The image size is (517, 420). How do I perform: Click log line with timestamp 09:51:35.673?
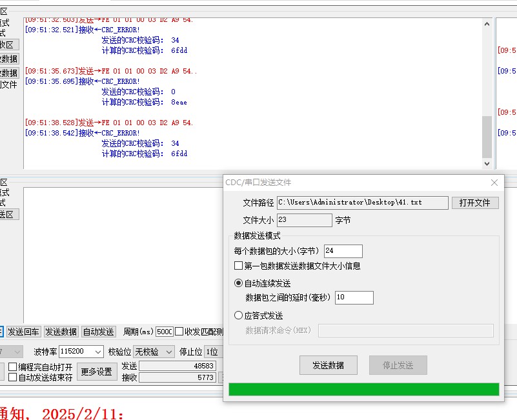click(x=111, y=71)
